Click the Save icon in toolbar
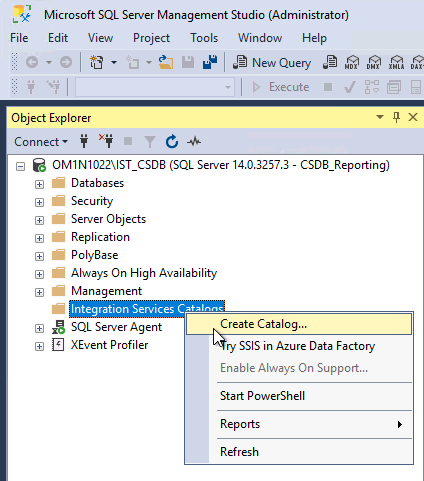This screenshot has height=481, width=424. click(x=188, y=62)
